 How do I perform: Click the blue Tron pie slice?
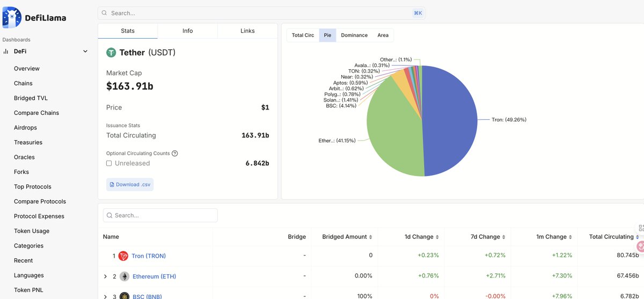451,121
